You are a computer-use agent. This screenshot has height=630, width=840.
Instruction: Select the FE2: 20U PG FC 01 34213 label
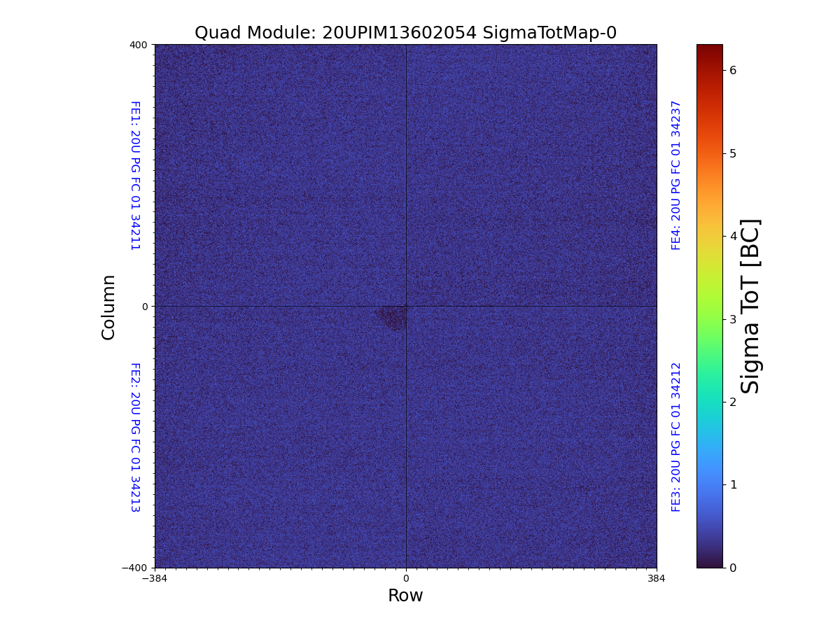(x=135, y=437)
